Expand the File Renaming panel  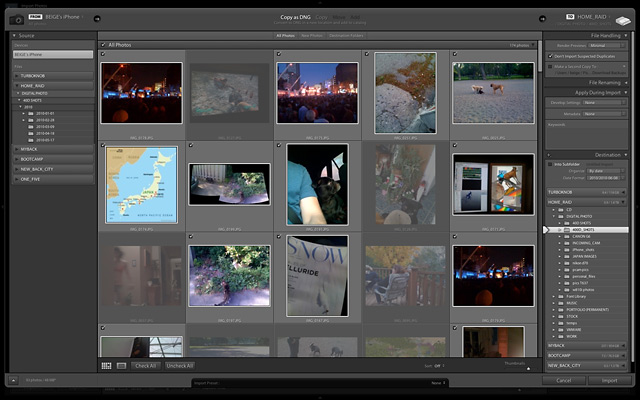[x=625, y=83]
